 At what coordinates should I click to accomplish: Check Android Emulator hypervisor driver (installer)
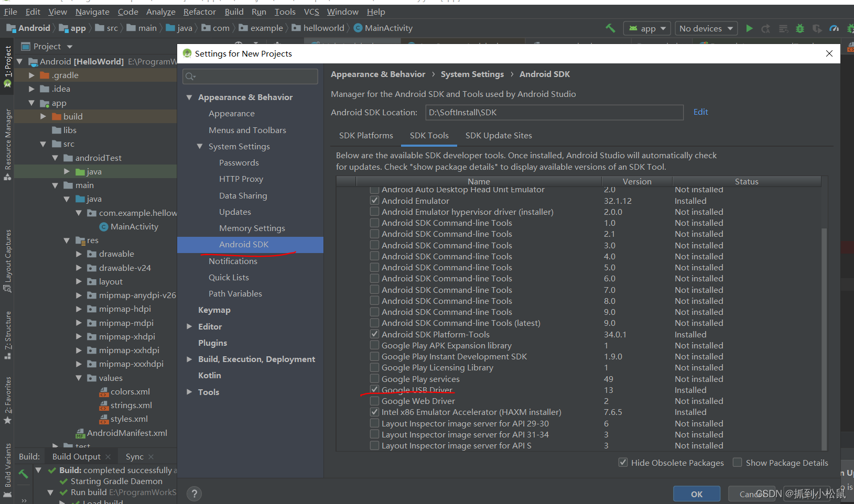374,211
